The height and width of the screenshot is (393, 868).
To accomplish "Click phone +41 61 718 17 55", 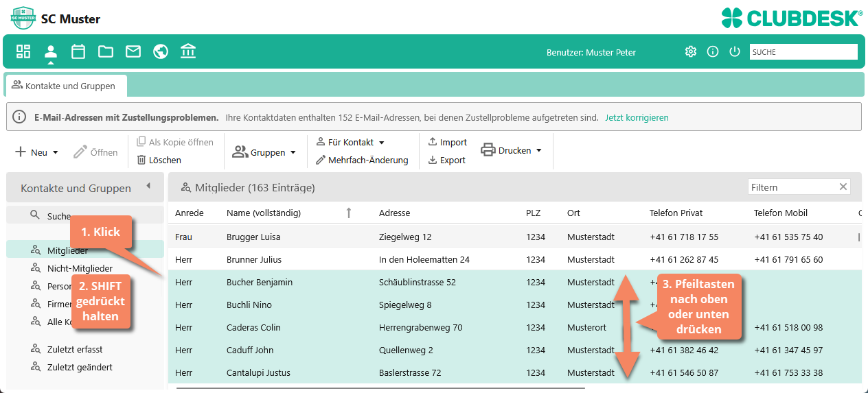I will pos(684,237).
